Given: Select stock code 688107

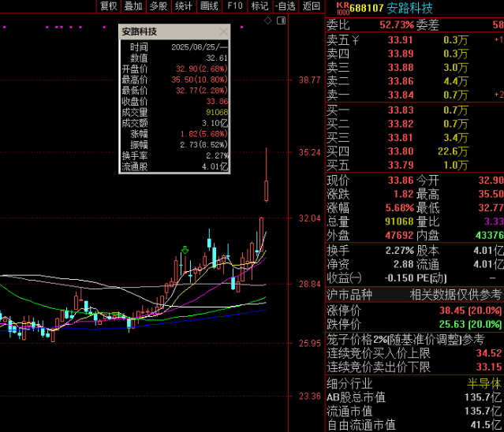Looking at the screenshot, I should 367,9.
